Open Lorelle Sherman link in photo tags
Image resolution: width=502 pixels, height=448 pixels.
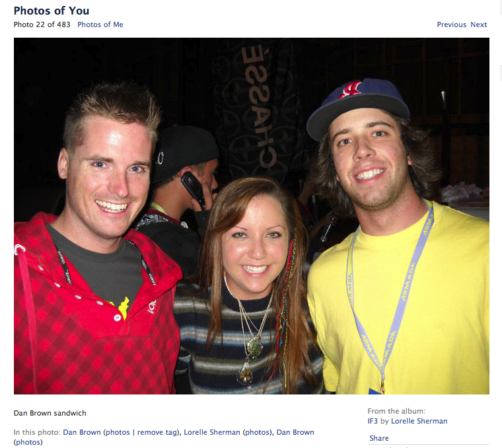click(212, 432)
